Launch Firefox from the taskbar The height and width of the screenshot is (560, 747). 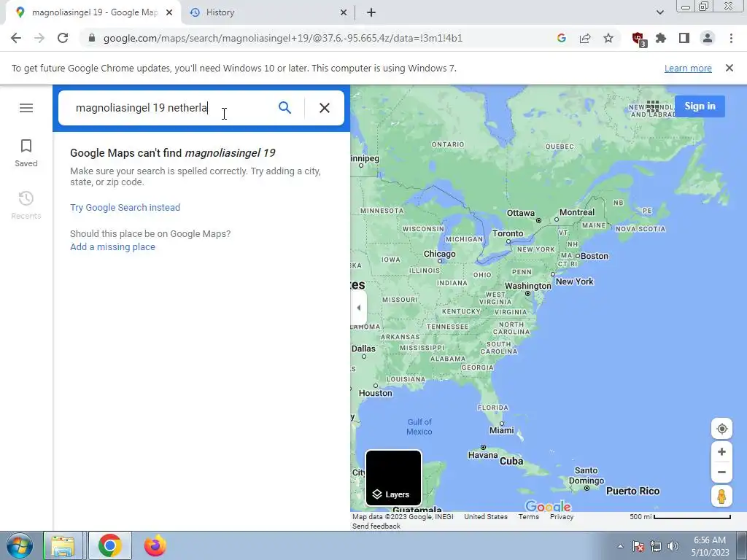coord(155,545)
